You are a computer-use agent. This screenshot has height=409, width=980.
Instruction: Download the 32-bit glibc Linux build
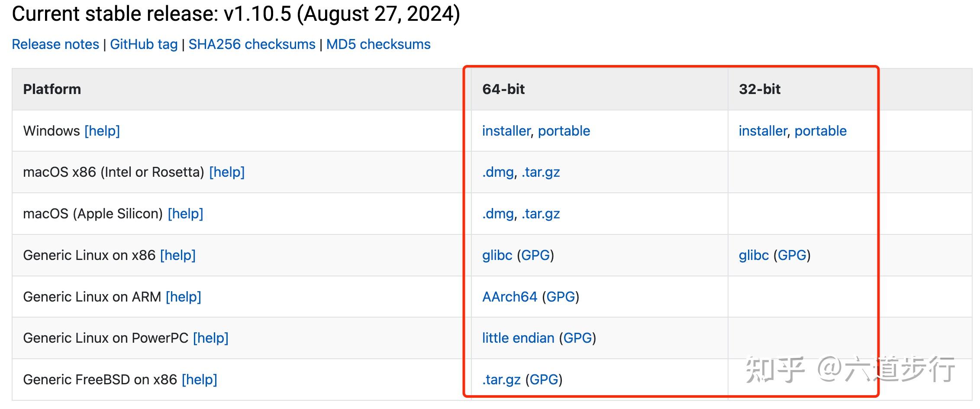[754, 255]
